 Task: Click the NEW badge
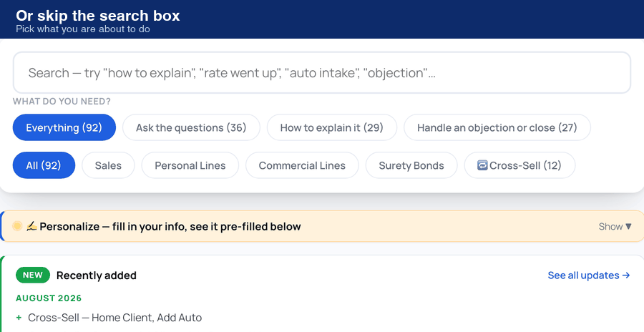coord(33,275)
